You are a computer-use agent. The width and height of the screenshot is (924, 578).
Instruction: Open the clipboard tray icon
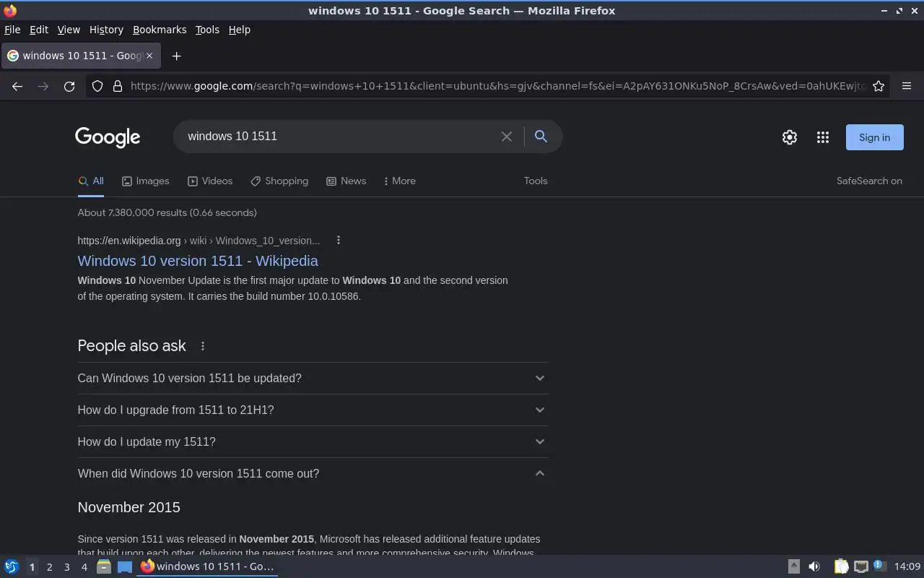[841, 567]
